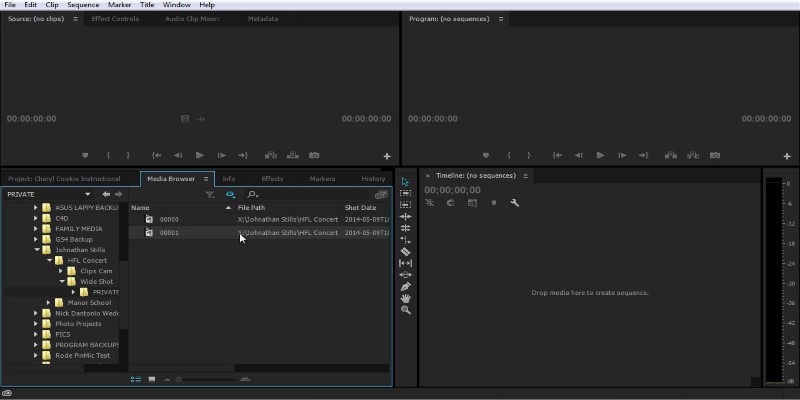Open the Clip menu

[x=52, y=5]
